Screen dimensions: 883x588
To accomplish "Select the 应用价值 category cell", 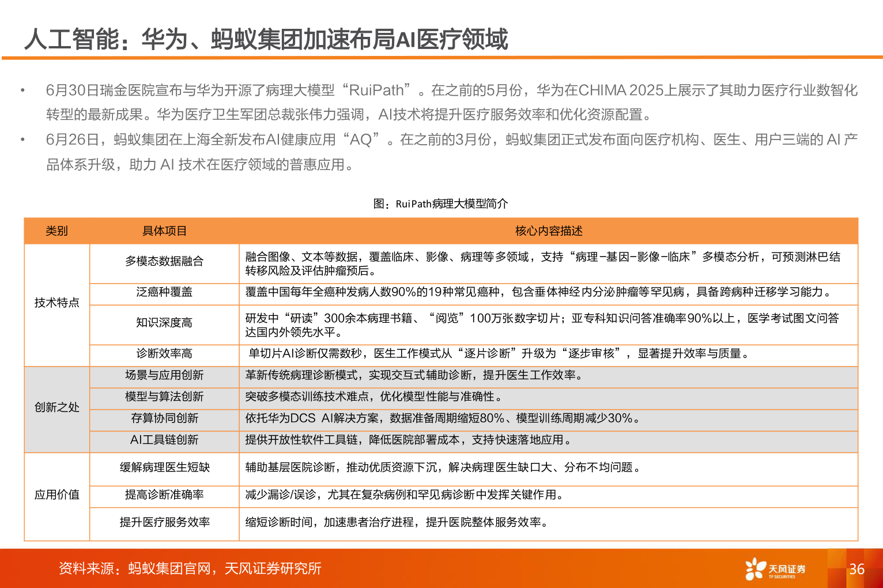I will 57,495.
